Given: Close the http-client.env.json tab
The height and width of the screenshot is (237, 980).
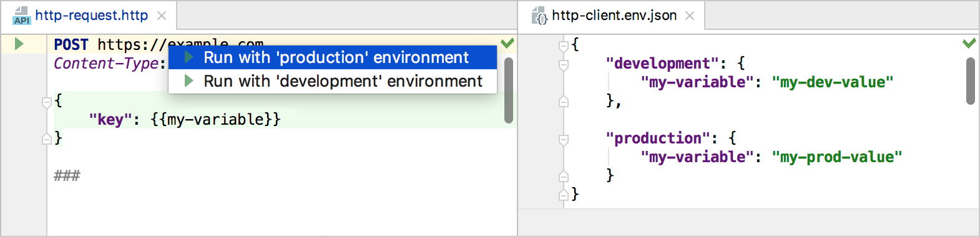Looking at the screenshot, I should tap(690, 16).
